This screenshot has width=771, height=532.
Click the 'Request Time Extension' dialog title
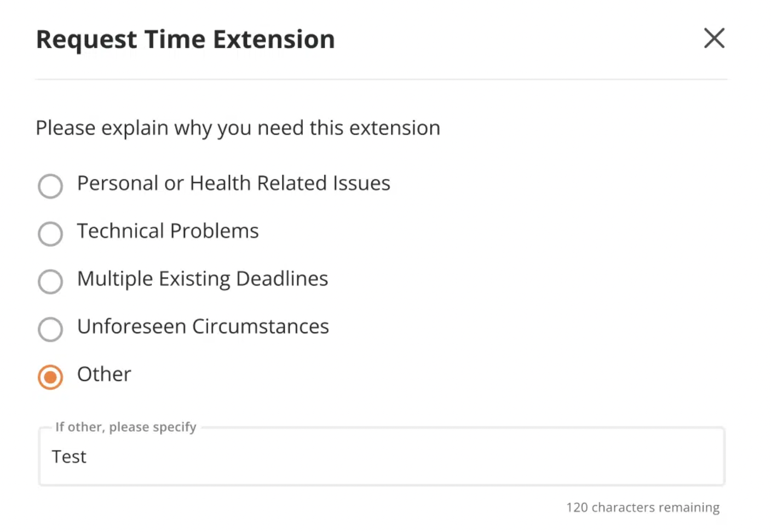pos(185,39)
